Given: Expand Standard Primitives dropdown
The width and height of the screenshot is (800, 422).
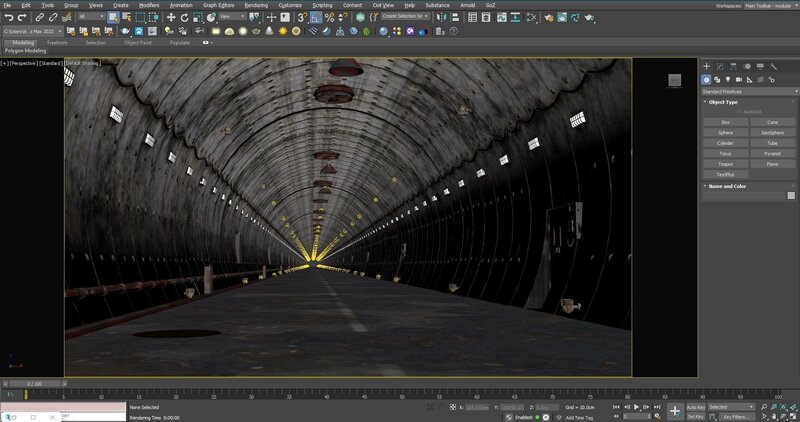Looking at the screenshot, I should pos(748,91).
